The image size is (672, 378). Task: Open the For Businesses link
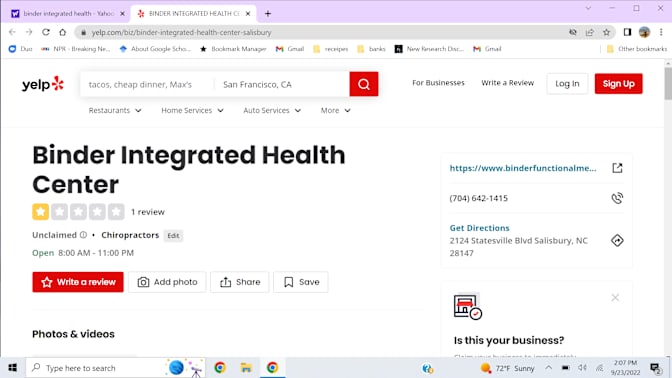click(438, 83)
